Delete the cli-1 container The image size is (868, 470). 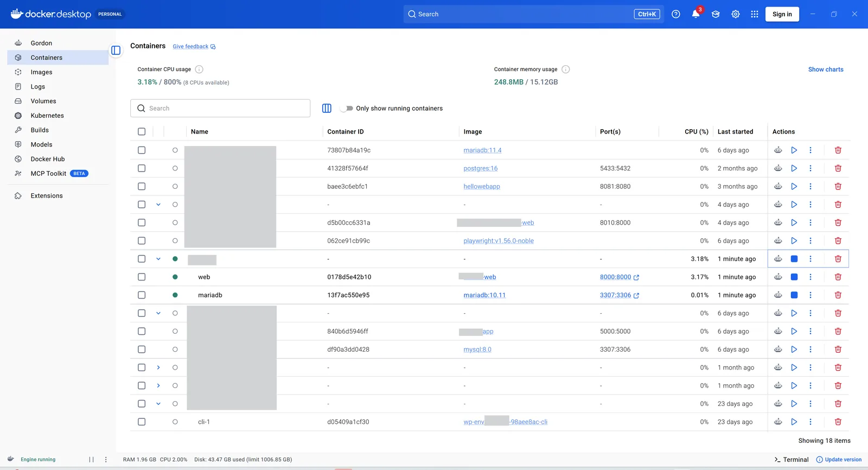(x=838, y=422)
